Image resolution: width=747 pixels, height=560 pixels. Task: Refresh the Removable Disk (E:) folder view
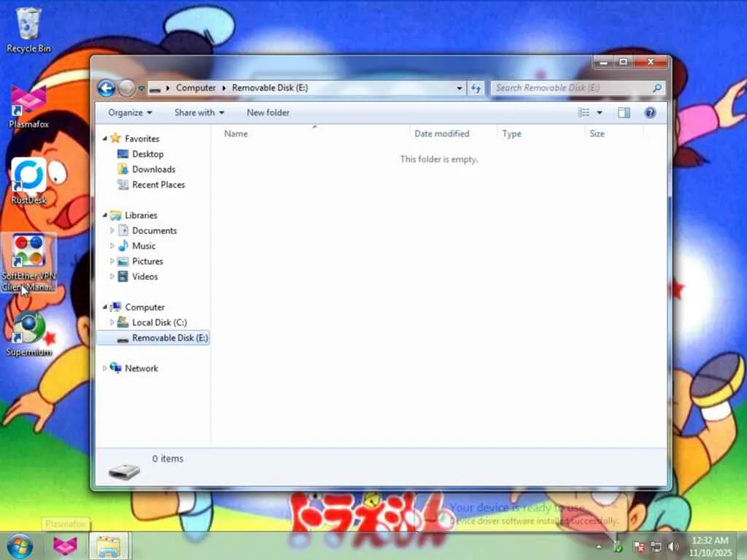tap(476, 88)
